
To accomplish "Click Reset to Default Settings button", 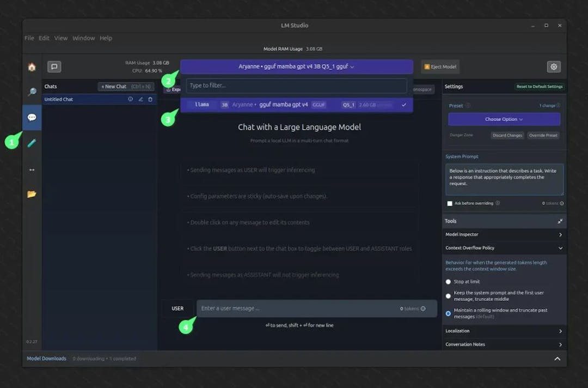I will (539, 87).
